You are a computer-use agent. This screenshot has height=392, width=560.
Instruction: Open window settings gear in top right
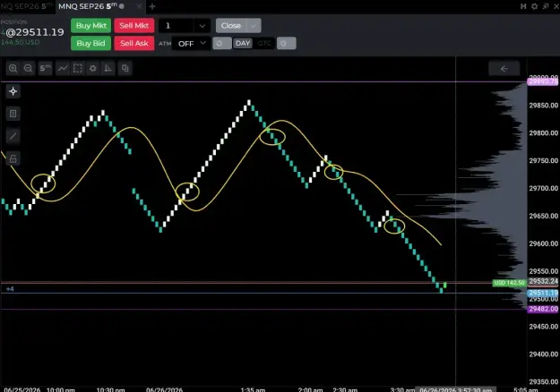[535, 6]
